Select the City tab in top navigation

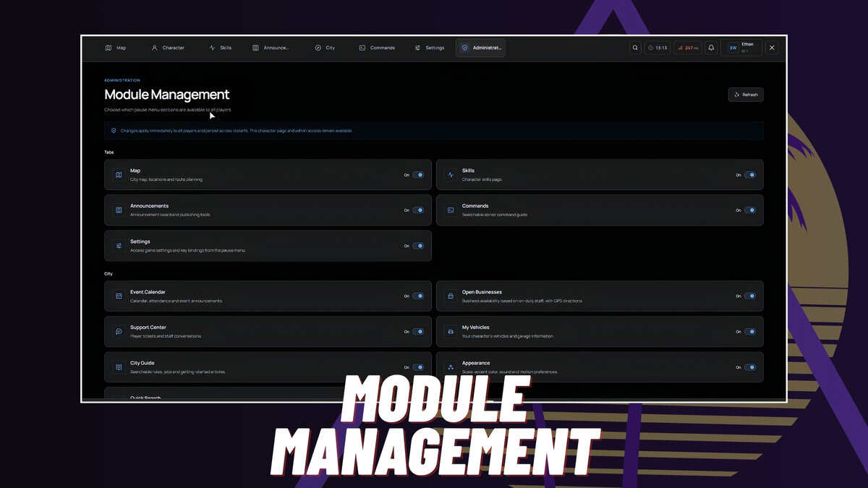point(325,48)
